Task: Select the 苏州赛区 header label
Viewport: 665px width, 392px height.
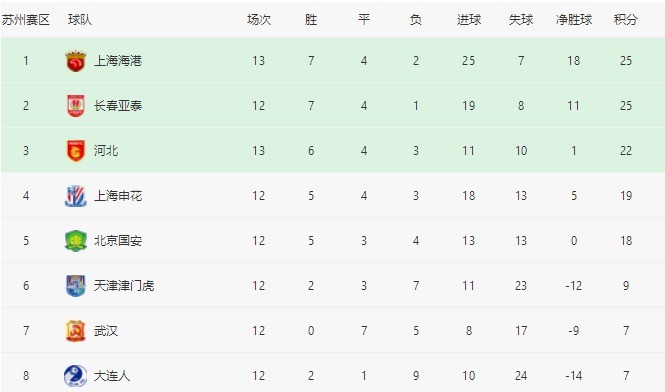Action: [x=26, y=20]
